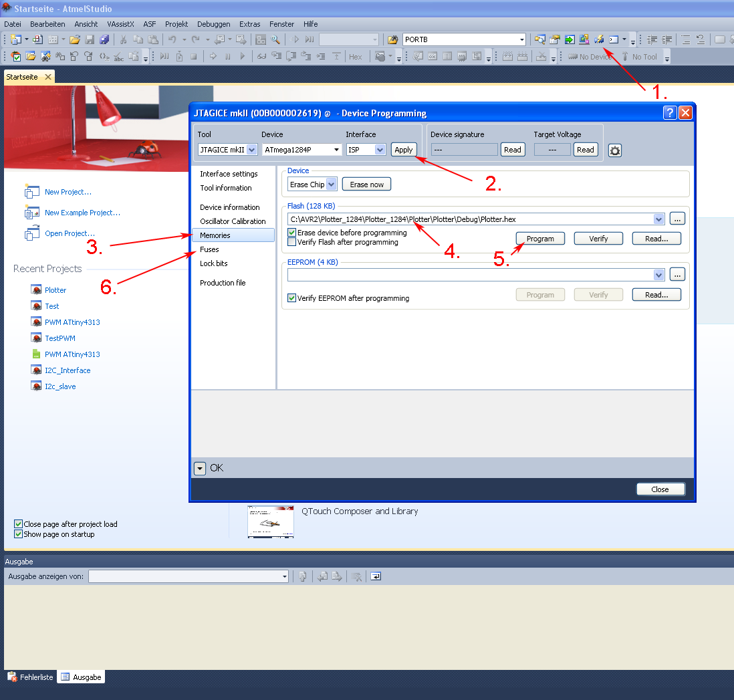Click the word wrap icon in Ausgabe toolbar
The width and height of the screenshot is (734, 700).
pos(376,576)
